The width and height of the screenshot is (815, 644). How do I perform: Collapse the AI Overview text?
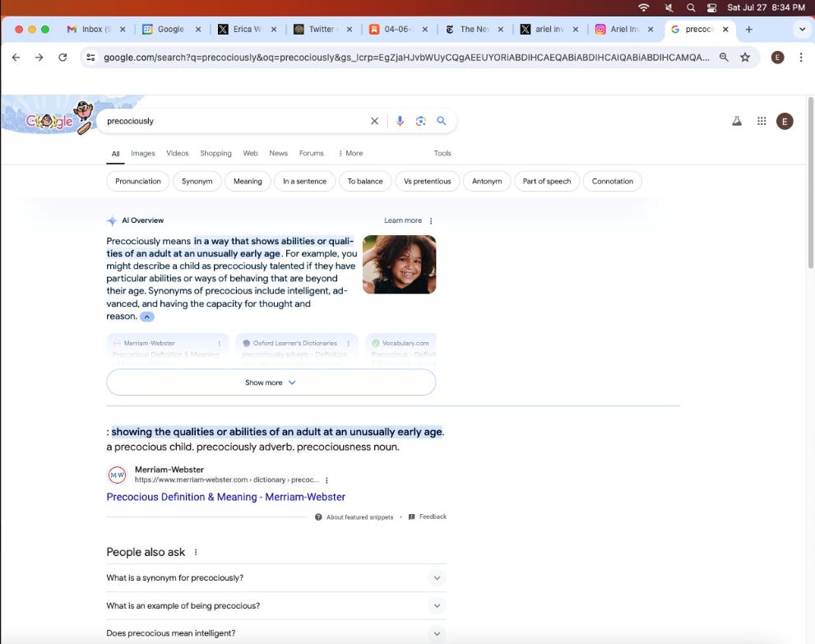(x=147, y=317)
